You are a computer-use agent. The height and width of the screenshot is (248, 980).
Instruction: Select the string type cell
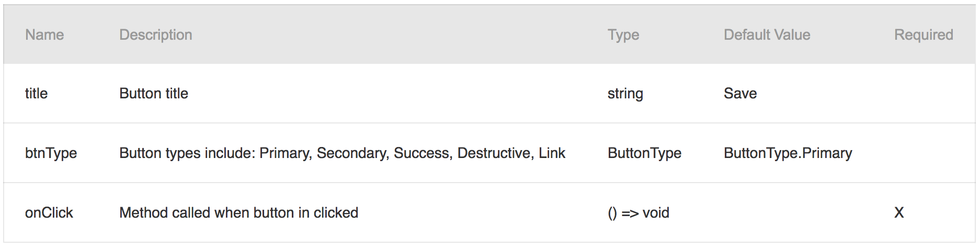click(625, 94)
